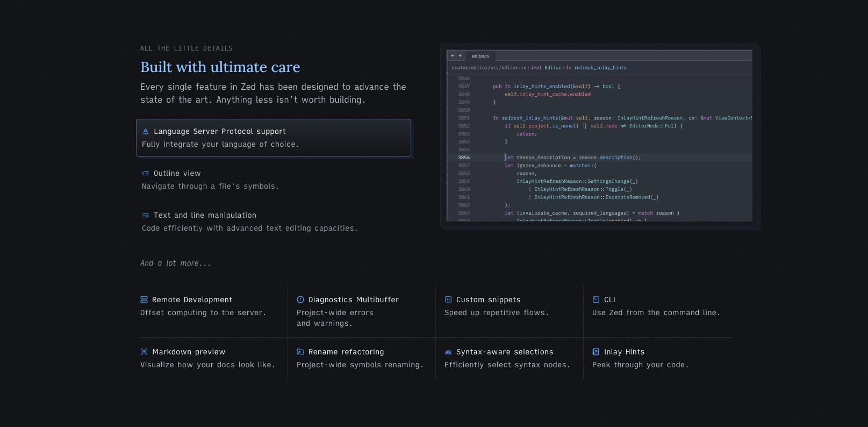Click line number 3851 in gutter
Viewport: 868px width, 427px height.
[464, 118]
